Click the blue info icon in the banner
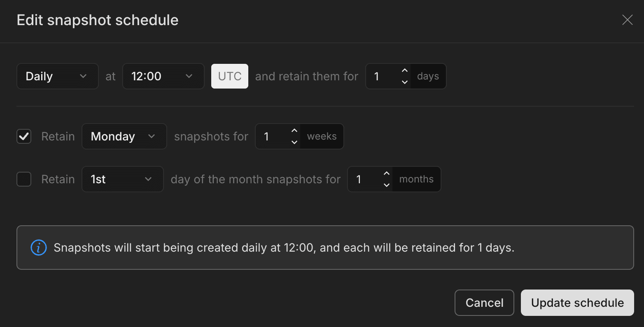Image resolution: width=644 pixels, height=327 pixels. point(38,248)
